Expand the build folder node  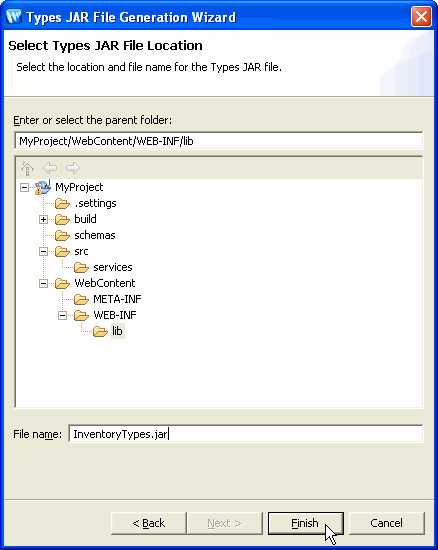(x=43, y=220)
